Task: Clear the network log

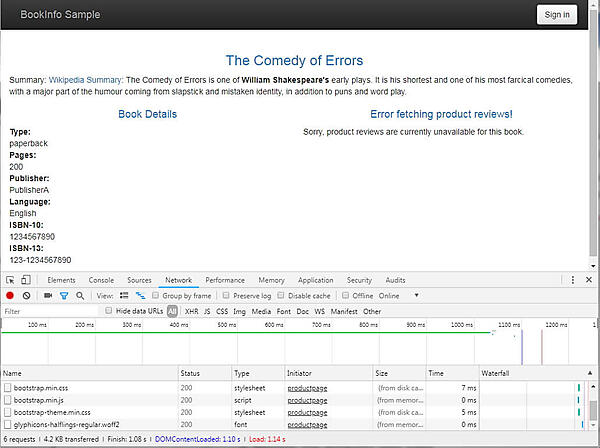Action: click(x=26, y=296)
